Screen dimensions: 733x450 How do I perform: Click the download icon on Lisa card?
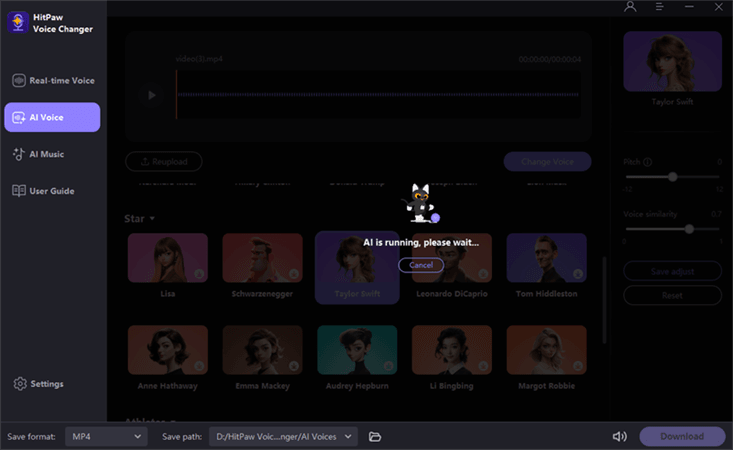(x=199, y=274)
